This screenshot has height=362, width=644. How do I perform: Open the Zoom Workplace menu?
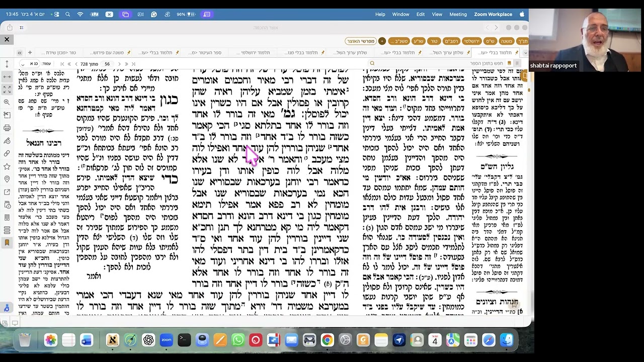493,14
